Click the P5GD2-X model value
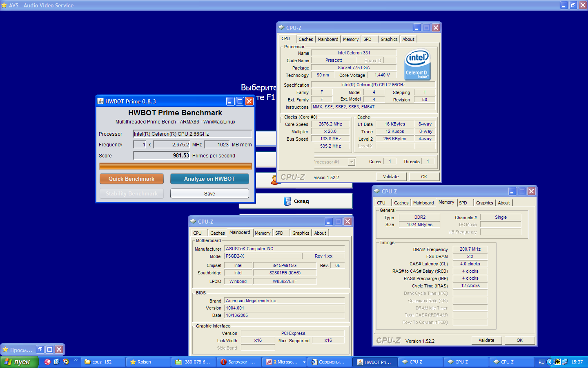Screen dimensions: 588x368 [x=263, y=256]
